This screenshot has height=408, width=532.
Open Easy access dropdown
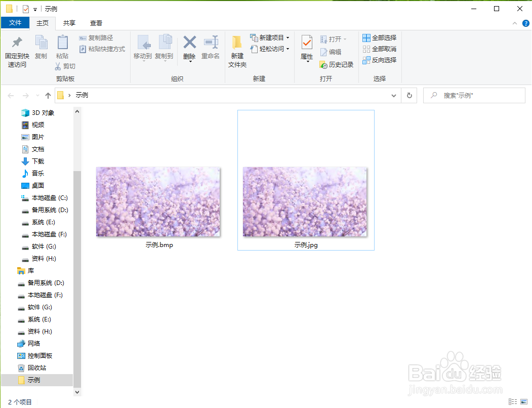[270, 49]
